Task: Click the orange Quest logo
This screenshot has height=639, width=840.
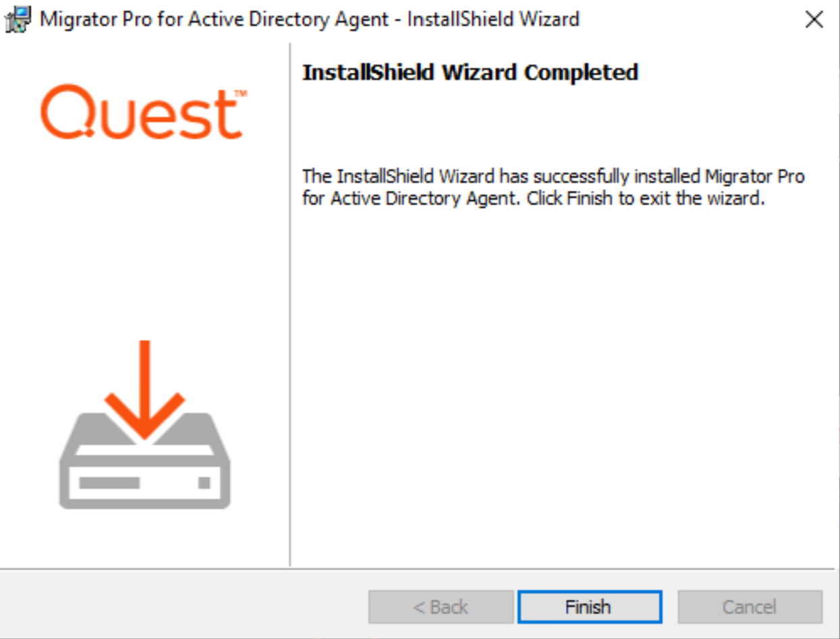Action: 142,113
